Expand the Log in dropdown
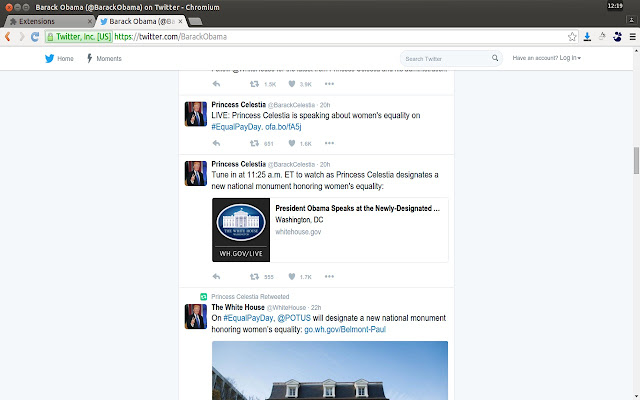This screenshot has width=640, height=400. 570,58
